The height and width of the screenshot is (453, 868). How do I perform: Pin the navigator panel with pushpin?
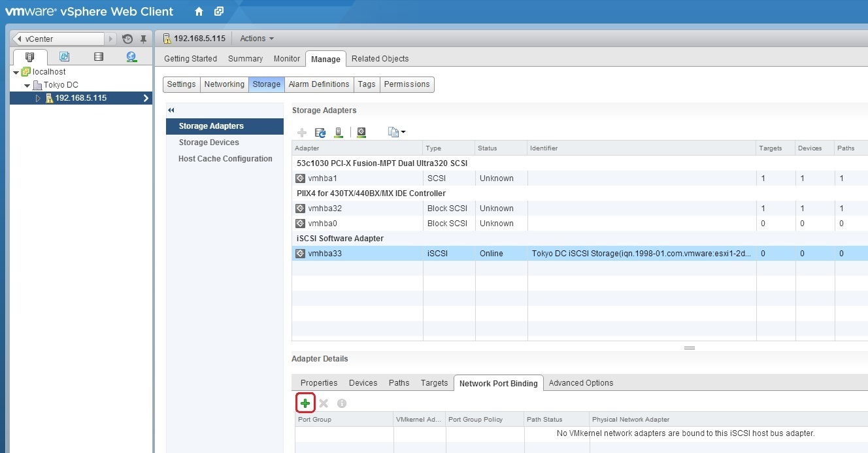[x=143, y=39]
